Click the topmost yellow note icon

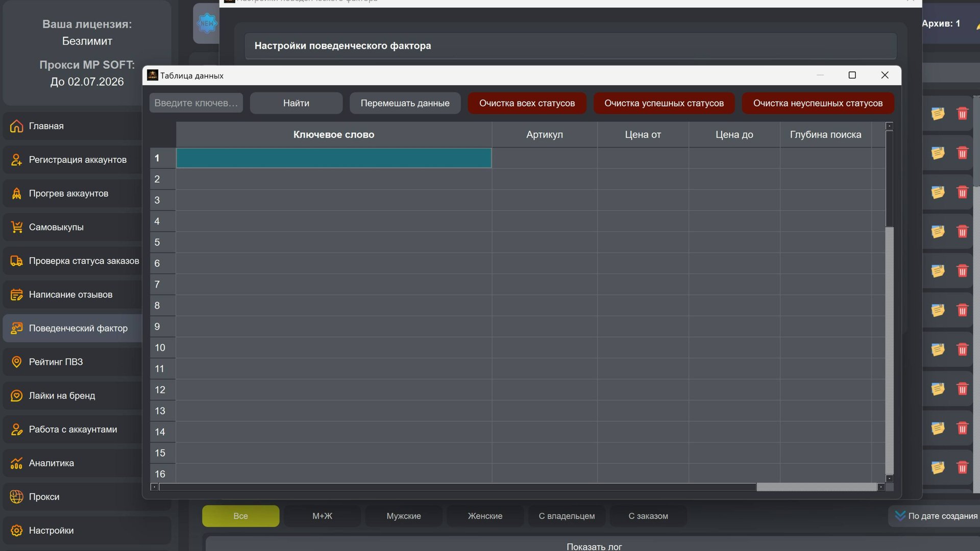coord(938,113)
